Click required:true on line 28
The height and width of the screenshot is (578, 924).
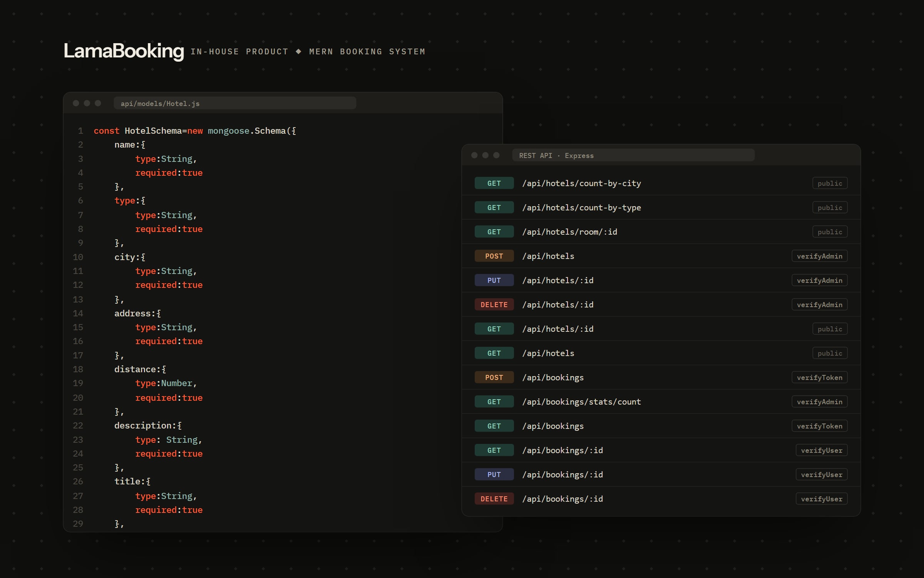pyautogui.click(x=169, y=510)
